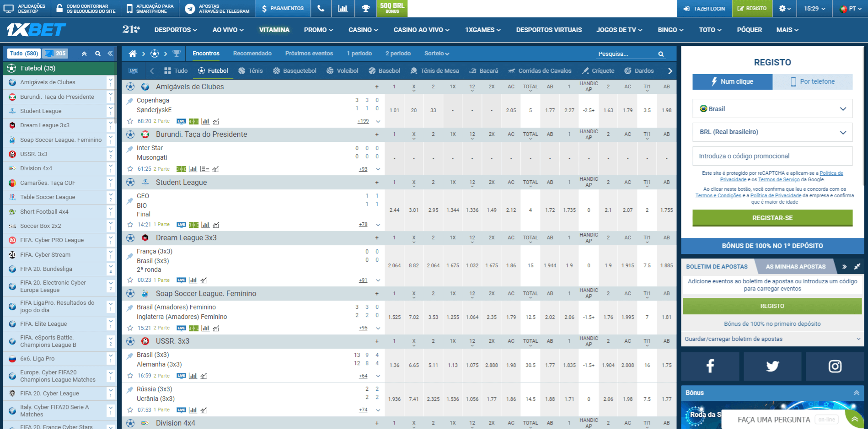Favorite the Rússia (3x3) vs Ucrânia match
868x431 pixels.
(130, 410)
